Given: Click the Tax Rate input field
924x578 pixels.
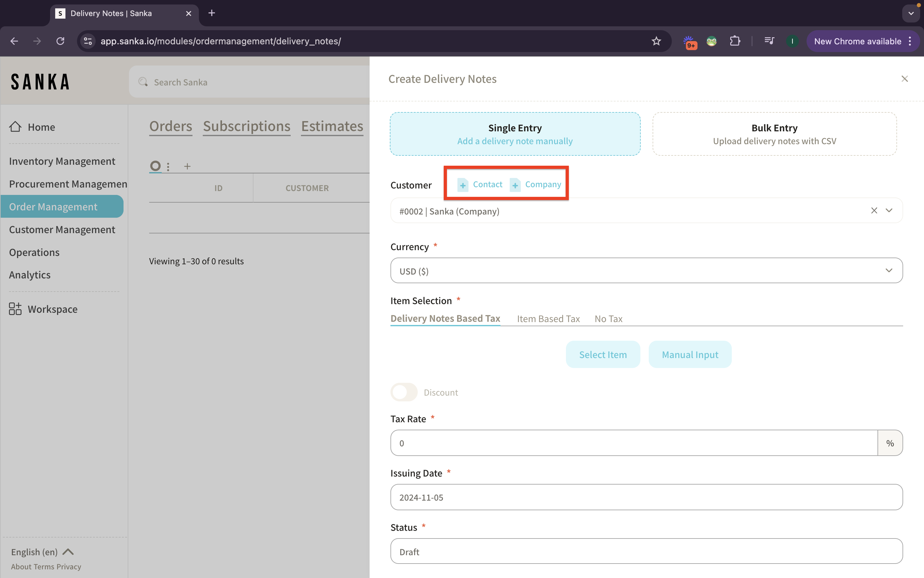Looking at the screenshot, I should 634,443.
